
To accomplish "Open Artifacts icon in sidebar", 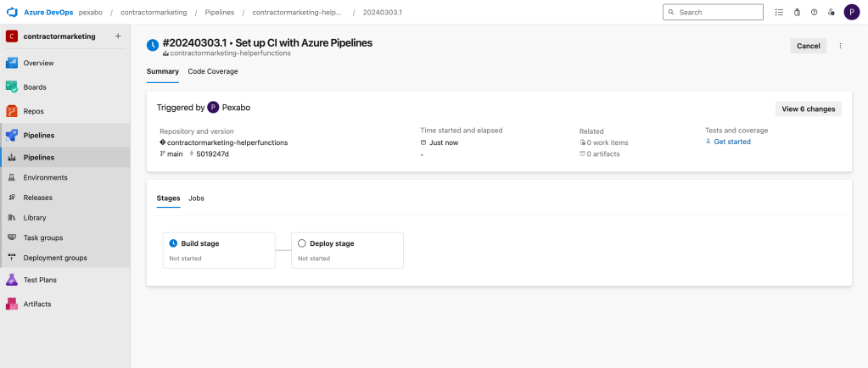I will coord(12,304).
